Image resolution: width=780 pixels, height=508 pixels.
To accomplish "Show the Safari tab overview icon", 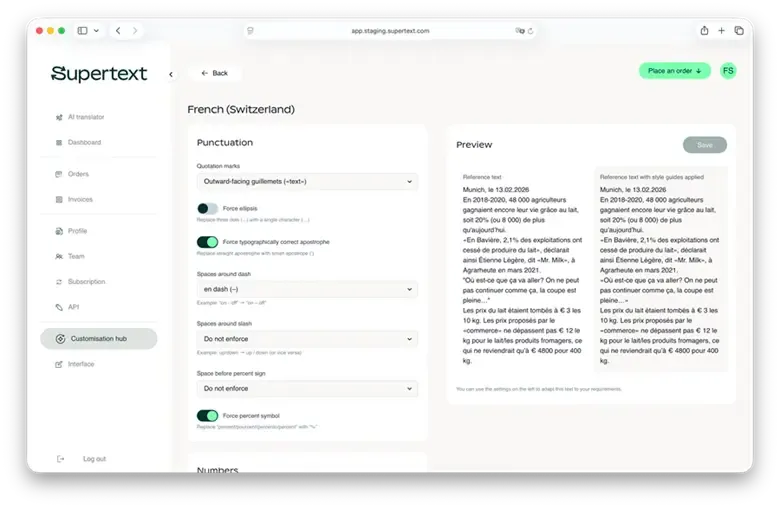I will [739, 30].
